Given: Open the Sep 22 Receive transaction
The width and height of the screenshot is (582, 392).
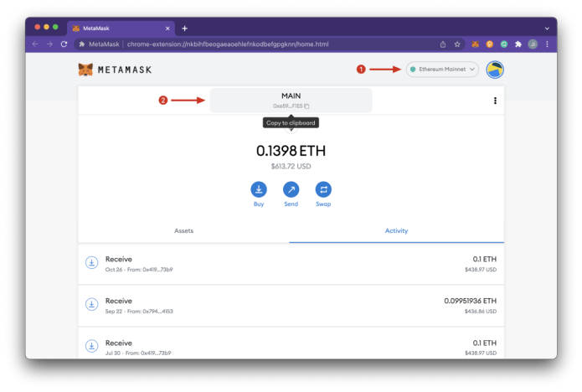Looking at the screenshot, I should [291, 306].
